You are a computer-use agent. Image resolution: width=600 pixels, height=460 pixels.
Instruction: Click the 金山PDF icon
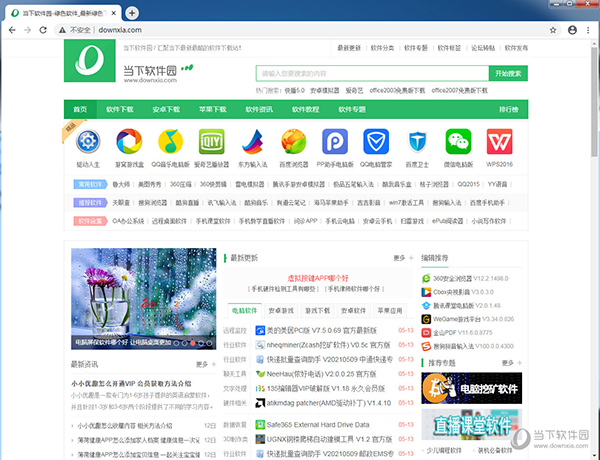tap(426, 333)
